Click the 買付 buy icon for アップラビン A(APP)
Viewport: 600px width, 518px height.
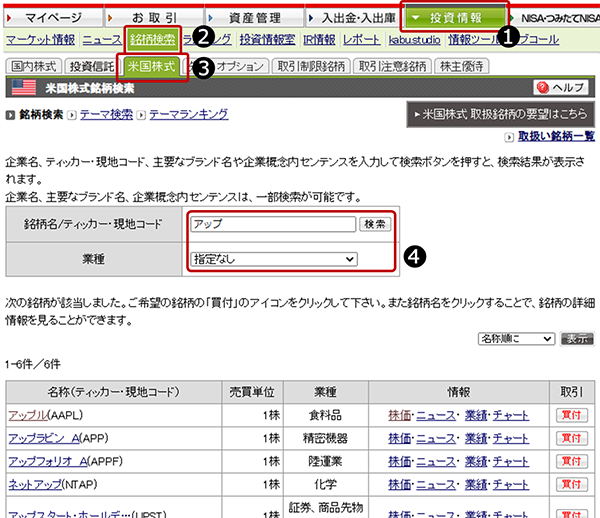(x=570, y=439)
